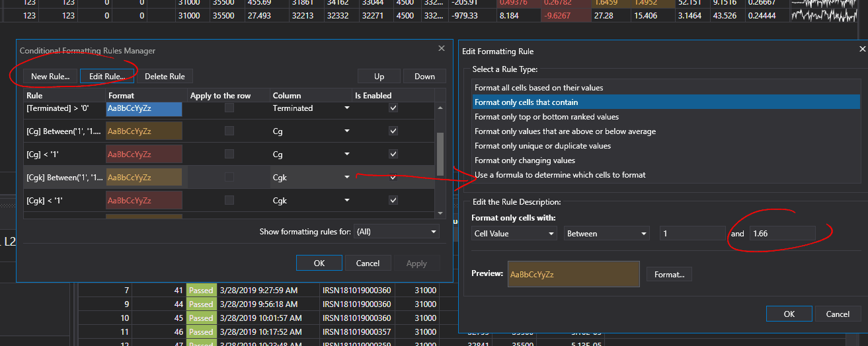868x346 pixels.
Task: Select the [Cgk] Between rule row
Action: pos(229,177)
